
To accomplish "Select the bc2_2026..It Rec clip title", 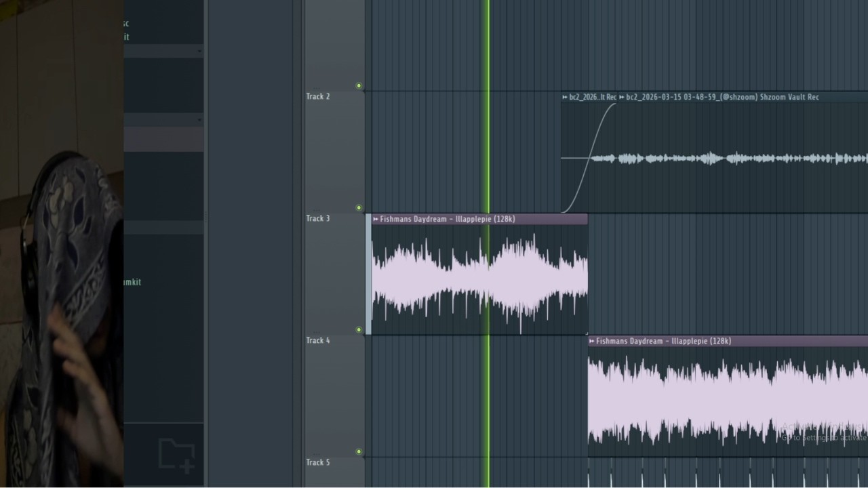I will 593,97.
